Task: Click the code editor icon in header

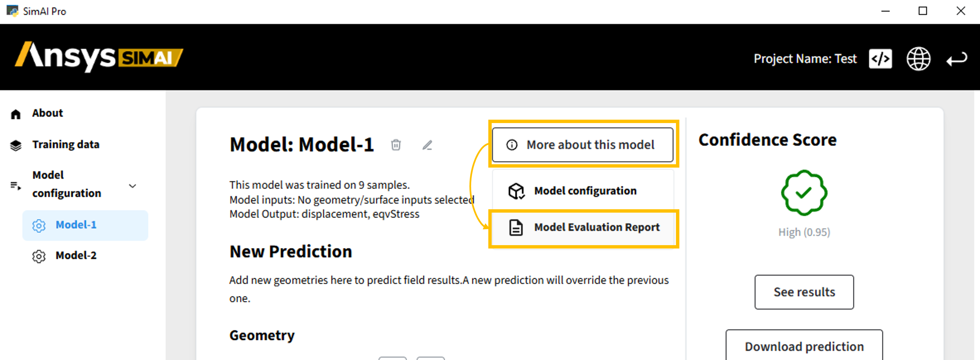Action: [880, 59]
